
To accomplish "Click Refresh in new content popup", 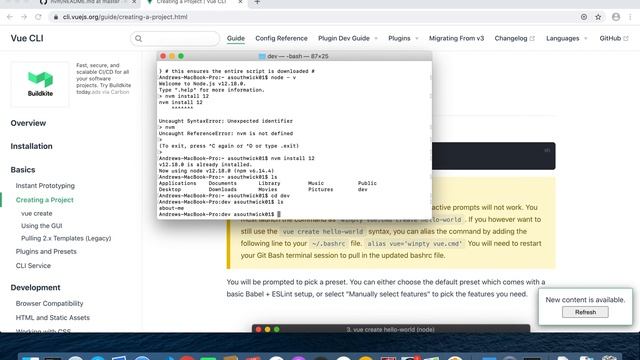I will pos(585,312).
